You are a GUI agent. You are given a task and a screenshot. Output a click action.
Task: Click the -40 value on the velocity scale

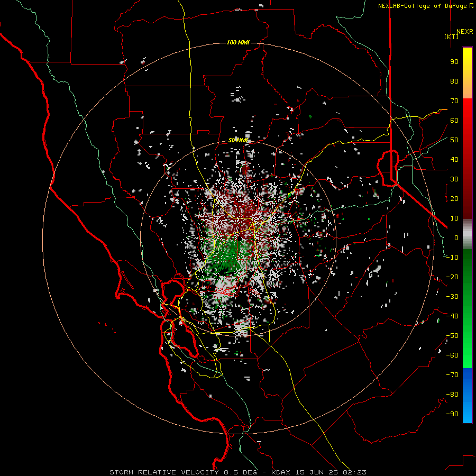tap(452, 316)
